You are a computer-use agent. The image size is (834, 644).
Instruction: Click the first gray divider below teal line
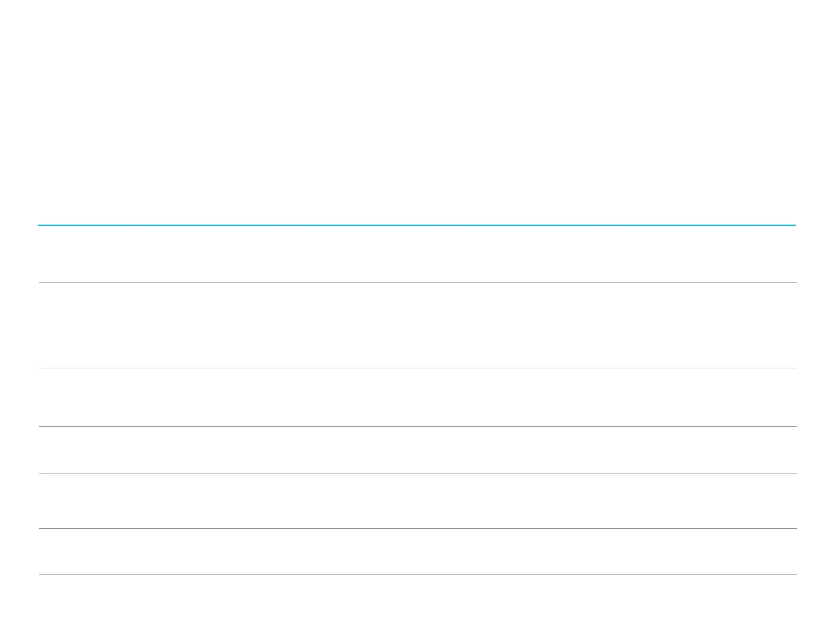tap(417, 283)
